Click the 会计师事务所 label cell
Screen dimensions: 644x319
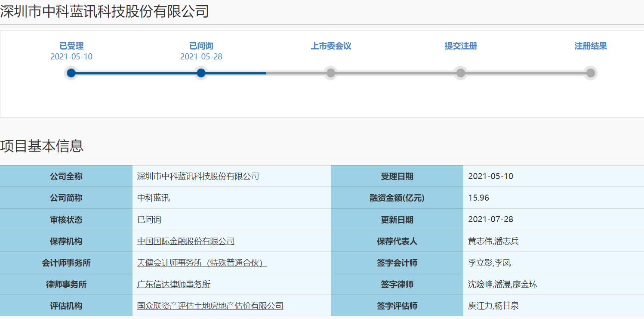click(x=66, y=263)
